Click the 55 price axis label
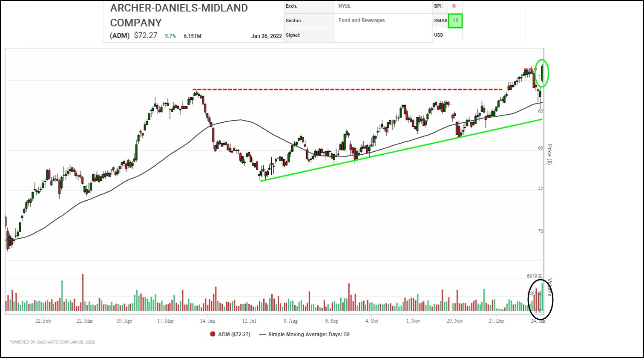Screen dimensions: 644x358 [x=540, y=188]
